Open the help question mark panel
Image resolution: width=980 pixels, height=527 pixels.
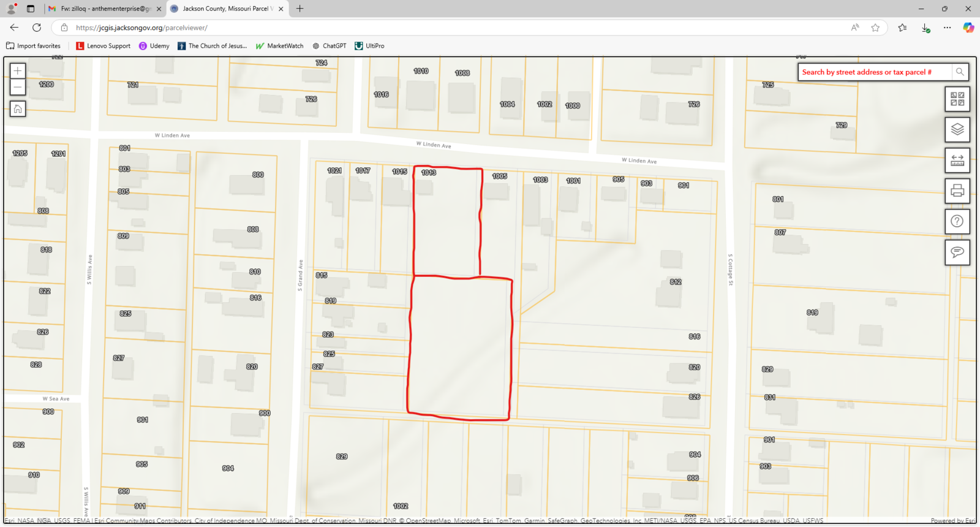[x=957, y=222]
